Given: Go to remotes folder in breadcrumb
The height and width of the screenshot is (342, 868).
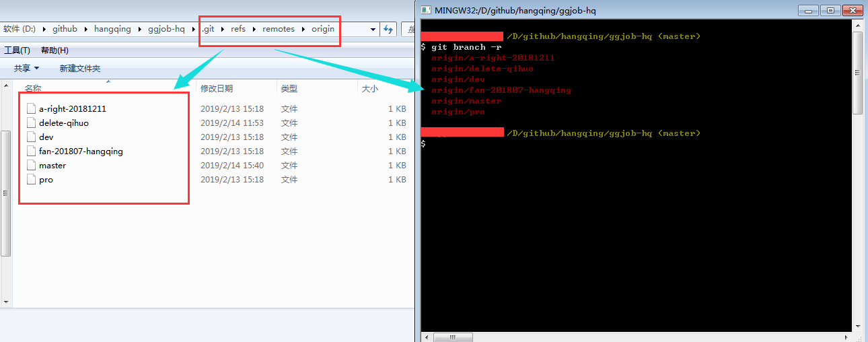Looking at the screenshot, I should point(279,29).
